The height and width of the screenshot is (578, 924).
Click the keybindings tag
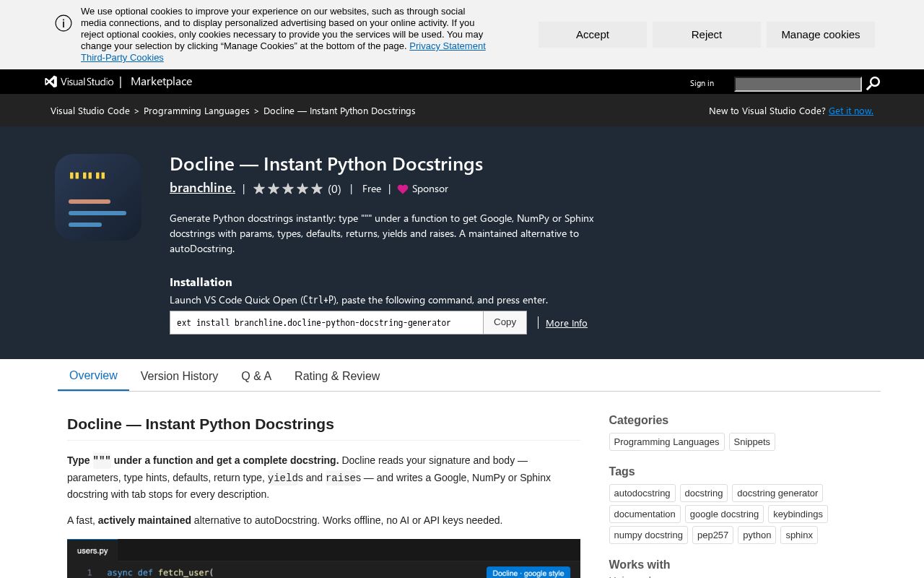[798, 514]
